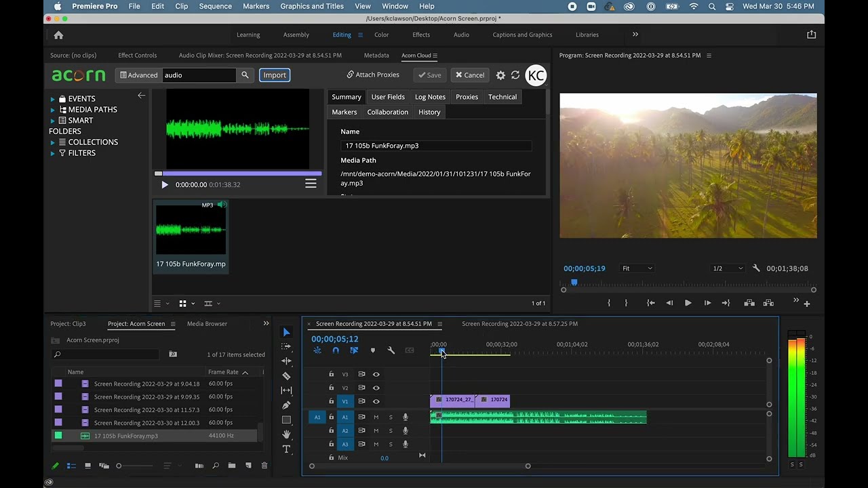Switch Project panel to icon view
Screen dimensions: 868x488
coord(87,466)
